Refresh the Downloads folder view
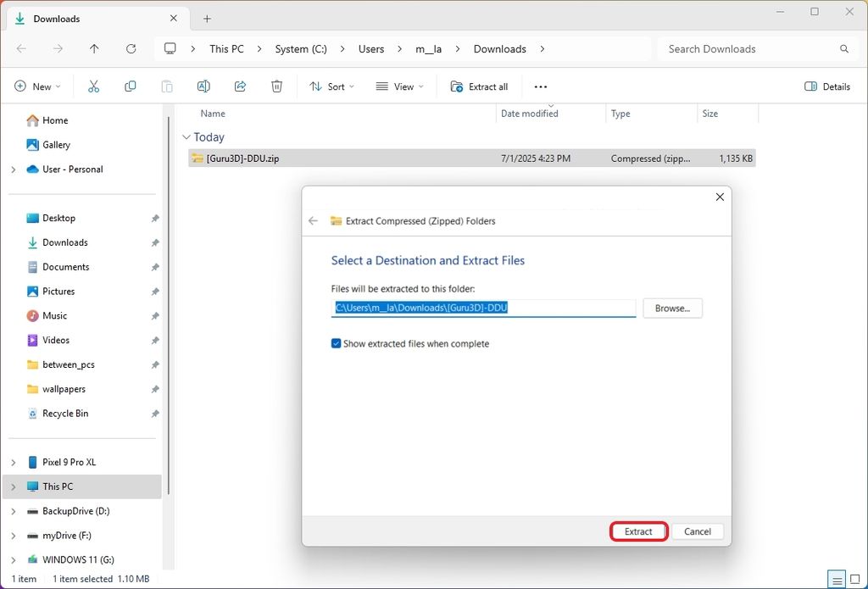This screenshot has width=868, height=589. point(131,48)
